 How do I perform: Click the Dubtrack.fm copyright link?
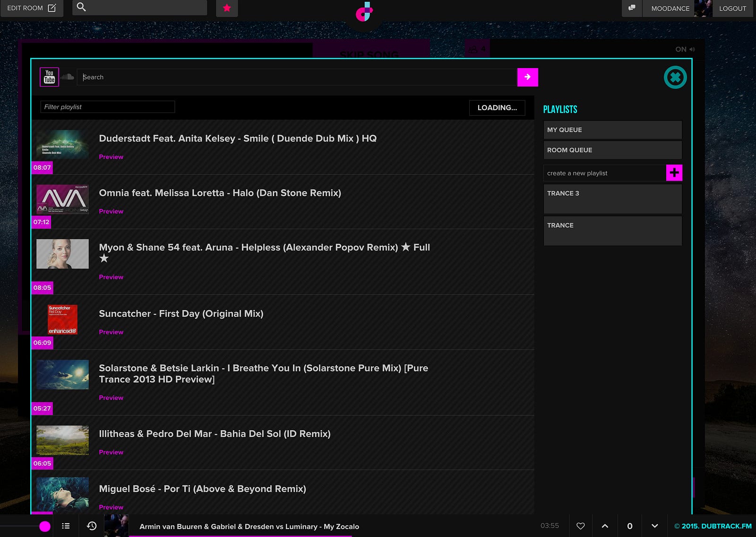(713, 526)
